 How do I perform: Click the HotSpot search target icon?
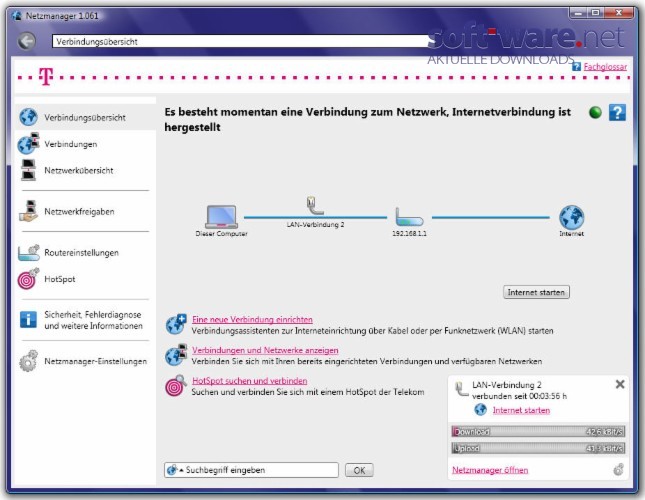point(176,386)
